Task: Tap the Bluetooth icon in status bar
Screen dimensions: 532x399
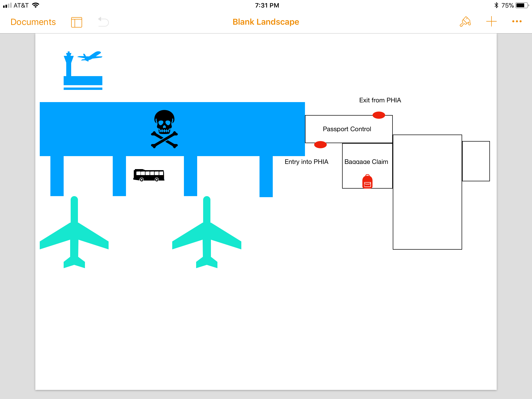Action: pos(496,5)
